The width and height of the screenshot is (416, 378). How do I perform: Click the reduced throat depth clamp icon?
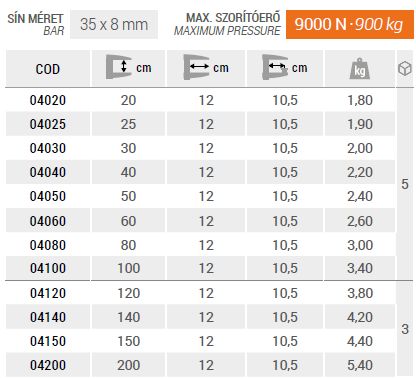[275, 67]
